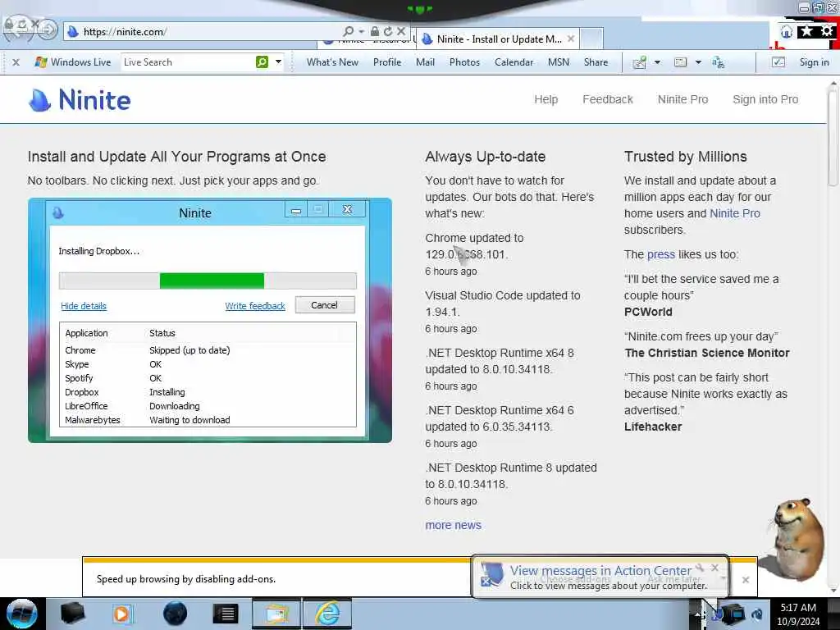Open the Feedback link in Ninite header
This screenshot has width=840, height=630.
coord(608,99)
